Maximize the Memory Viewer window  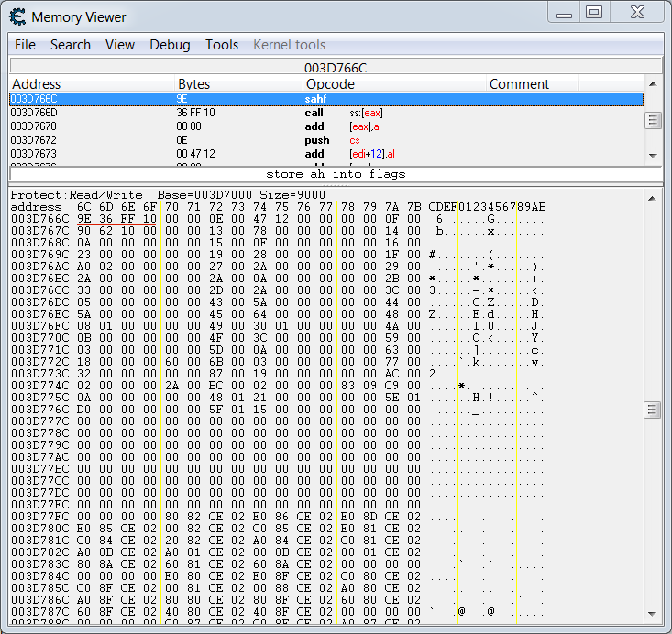[x=594, y=12]
